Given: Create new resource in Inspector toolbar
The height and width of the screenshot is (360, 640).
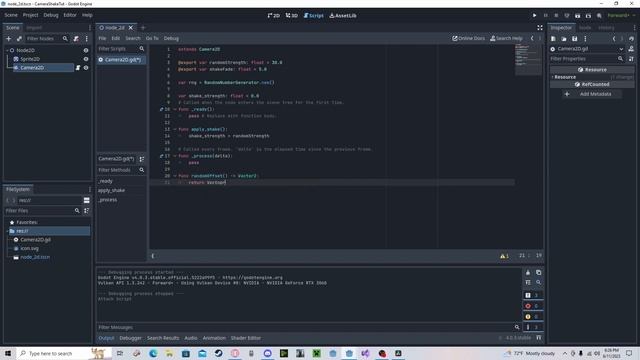Looking at the screenshot, I should 553,38.
